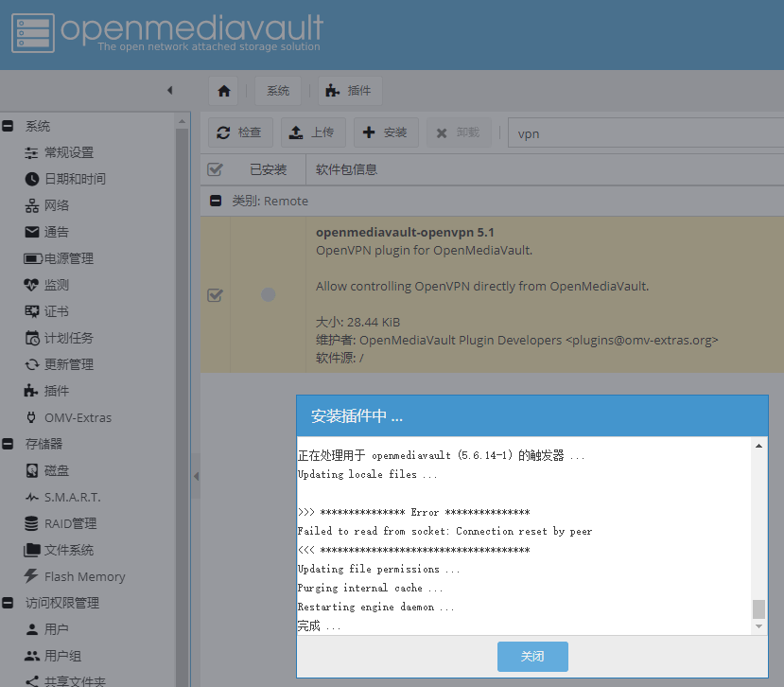
Task: Close the 安装插件中 dialog with 关闭
Action: tap(532, 657)
